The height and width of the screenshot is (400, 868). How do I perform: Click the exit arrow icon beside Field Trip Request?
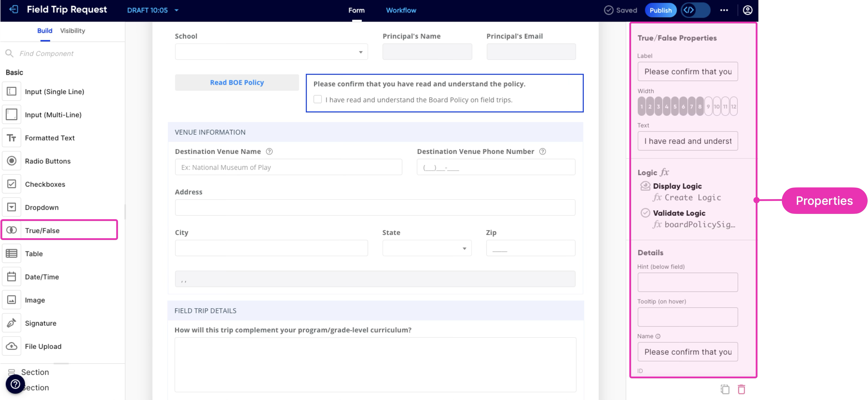(14, 10)
